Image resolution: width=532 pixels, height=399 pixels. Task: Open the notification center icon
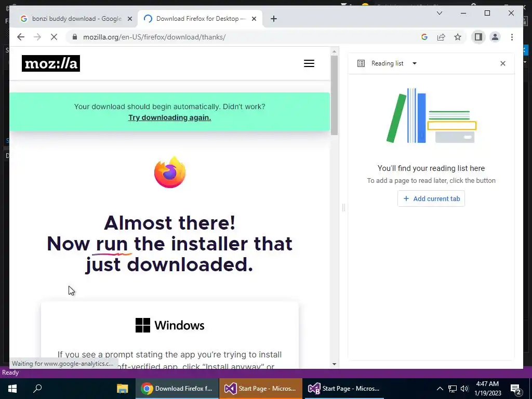click(516, 389)
